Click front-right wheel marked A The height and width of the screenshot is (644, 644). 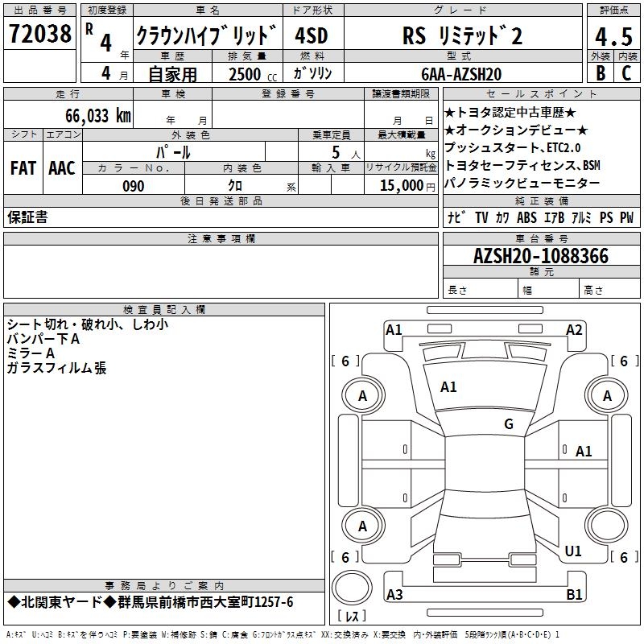point(607,396)
